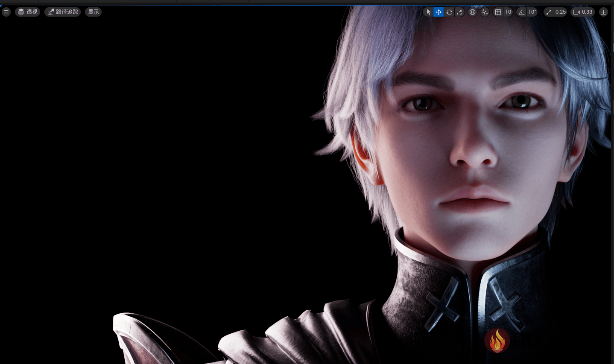Viewport: 614px width, 364px height.
Task: Open the 路径追踪 view mode dropdown
Action: click(x=63, y=12)
